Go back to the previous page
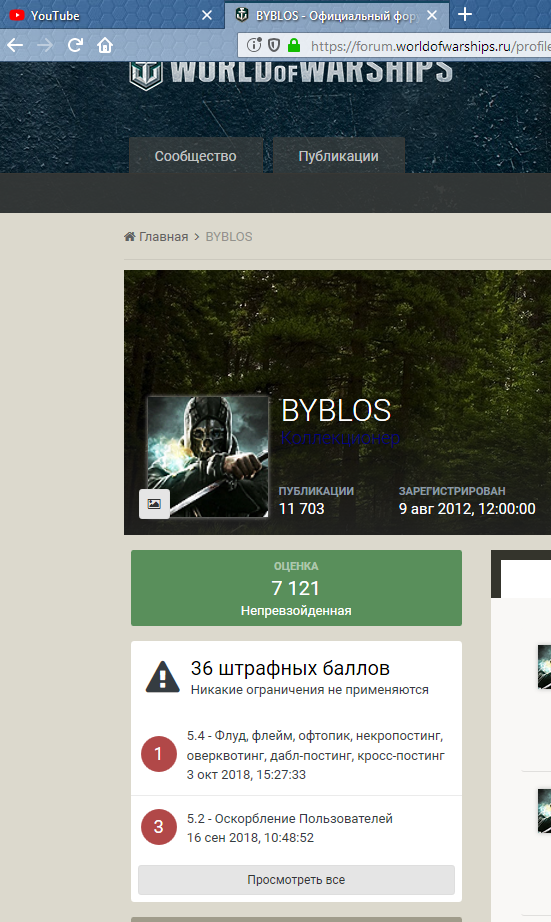The image size is (551, 922). pos(15,45)
